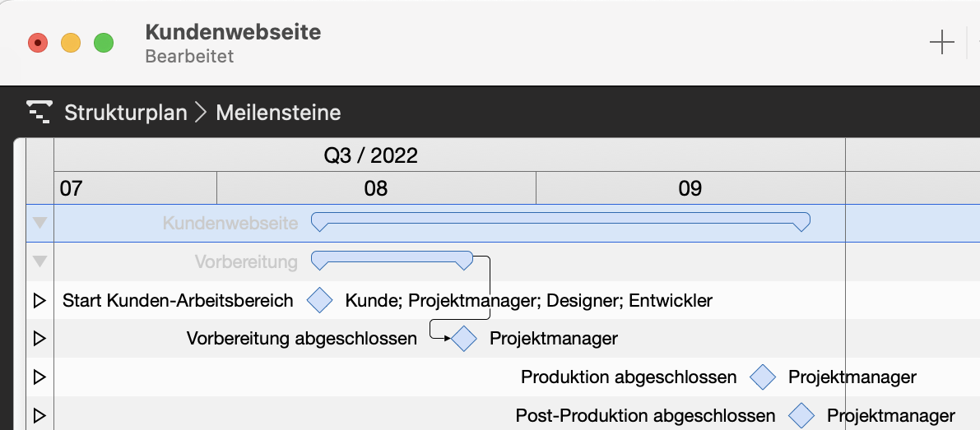Click the Kundenwebseite summary group bar
The height and width of the screenshot is (430, 980).
point(560,218)
